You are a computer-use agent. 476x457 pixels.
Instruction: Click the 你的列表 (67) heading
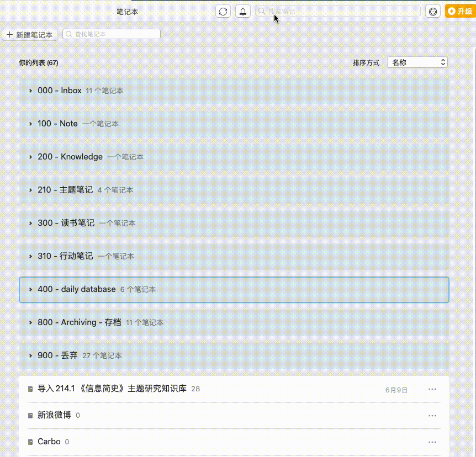point(38,63)
